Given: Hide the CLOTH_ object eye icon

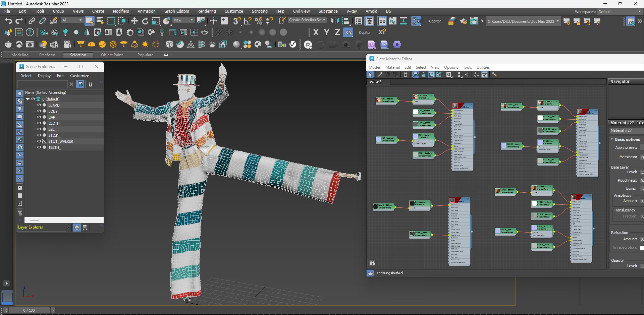Looking at the screenshot, I should [39, 123].
